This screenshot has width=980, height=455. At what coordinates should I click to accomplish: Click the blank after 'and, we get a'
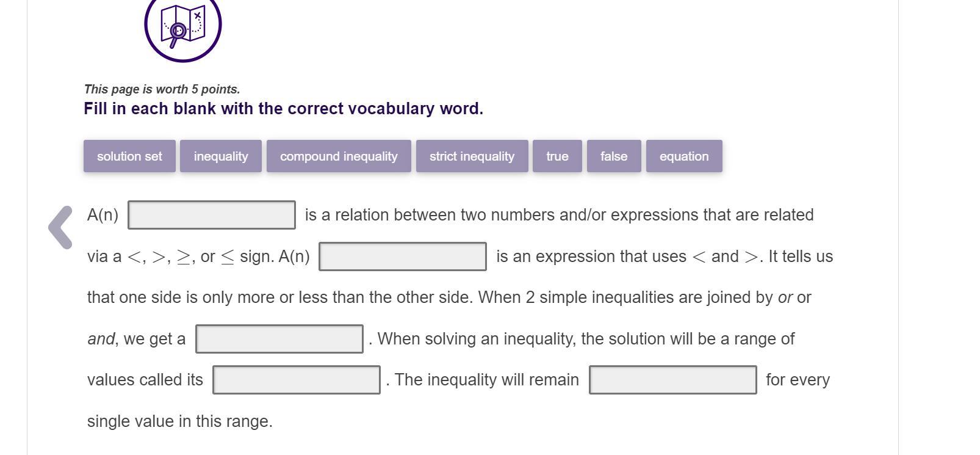click(279, 339)
